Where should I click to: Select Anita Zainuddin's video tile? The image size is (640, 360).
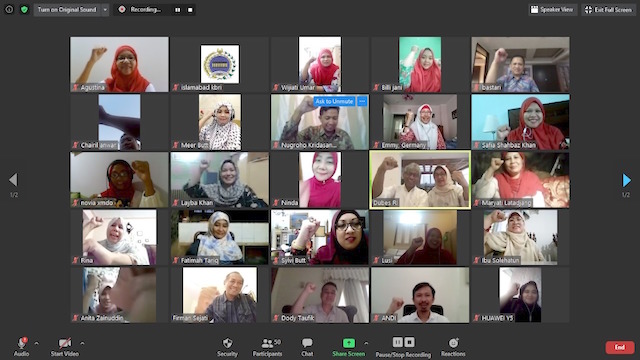pyautogui.click(x=119, y=295)
